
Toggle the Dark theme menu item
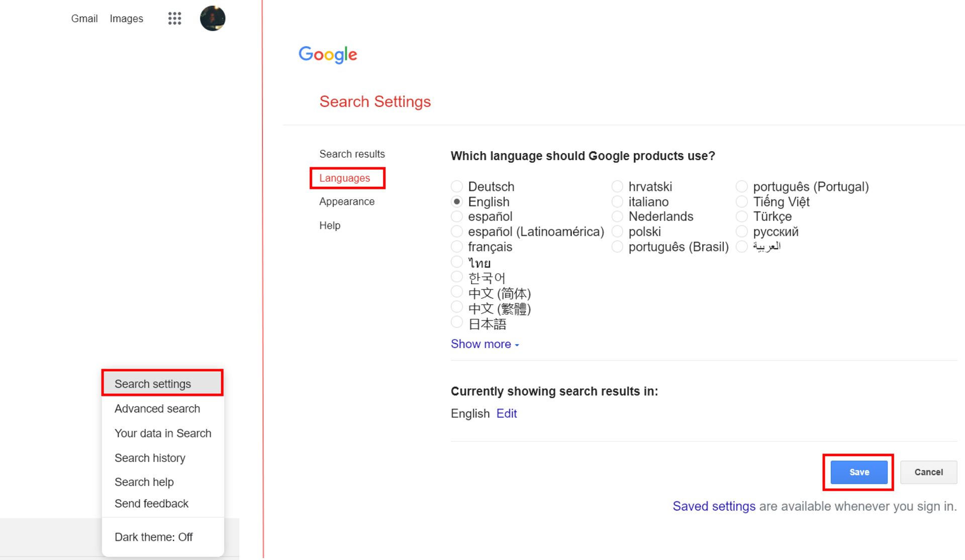154,537
